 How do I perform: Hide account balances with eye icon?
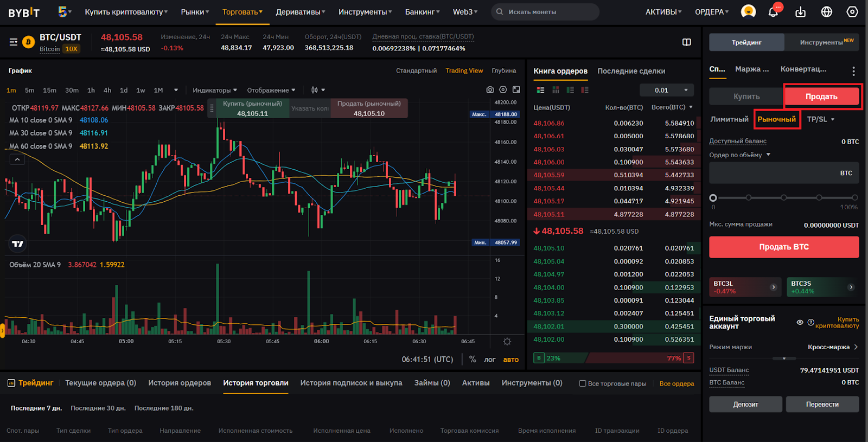800,322
